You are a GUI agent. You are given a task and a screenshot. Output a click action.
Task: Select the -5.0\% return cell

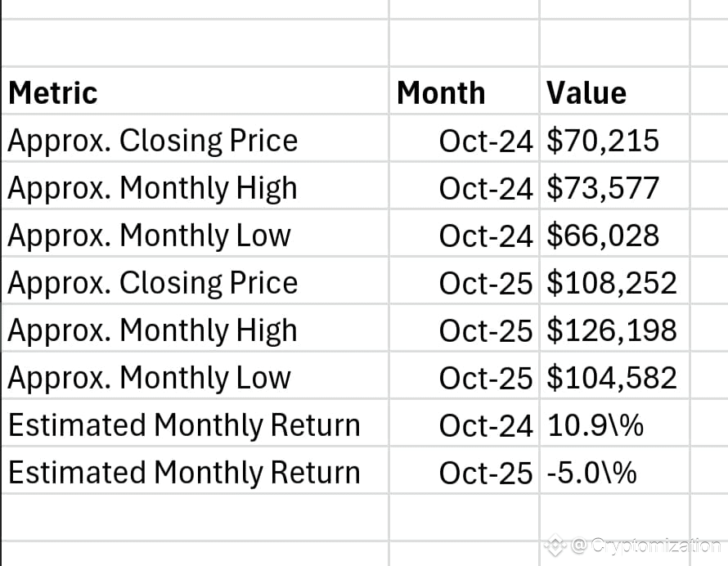615,470
